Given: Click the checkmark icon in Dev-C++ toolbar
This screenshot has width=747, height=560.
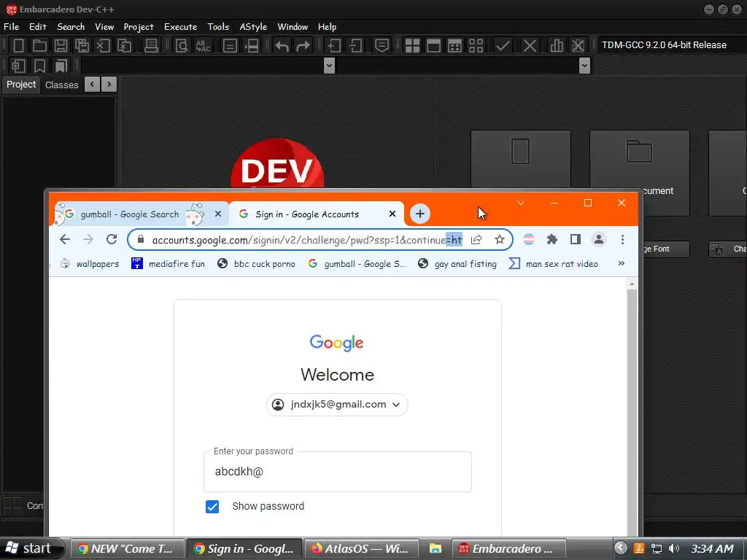Looking at the screenshot, I should [x=503, y=46].
